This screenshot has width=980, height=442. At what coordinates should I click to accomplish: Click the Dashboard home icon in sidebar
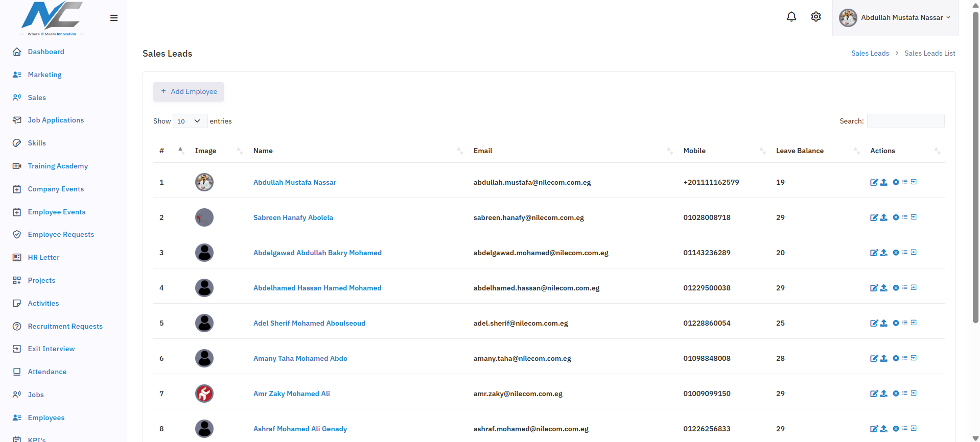[17, 52]
